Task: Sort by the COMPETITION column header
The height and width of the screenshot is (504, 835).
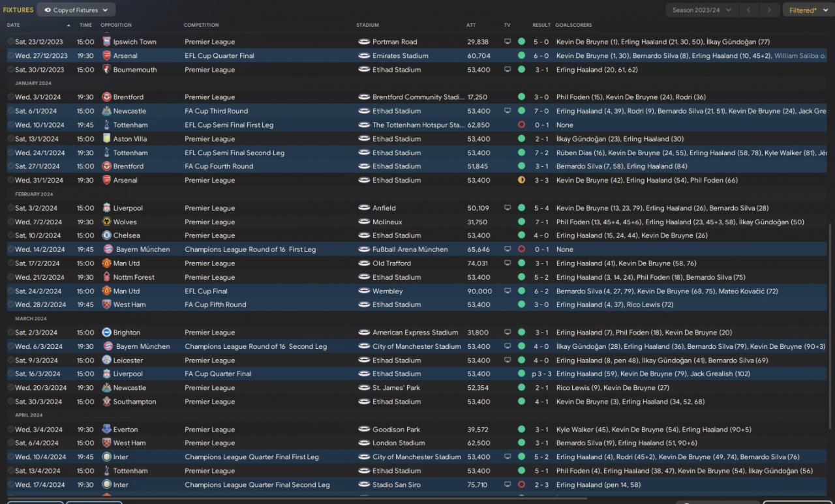Action: point(202,25)
